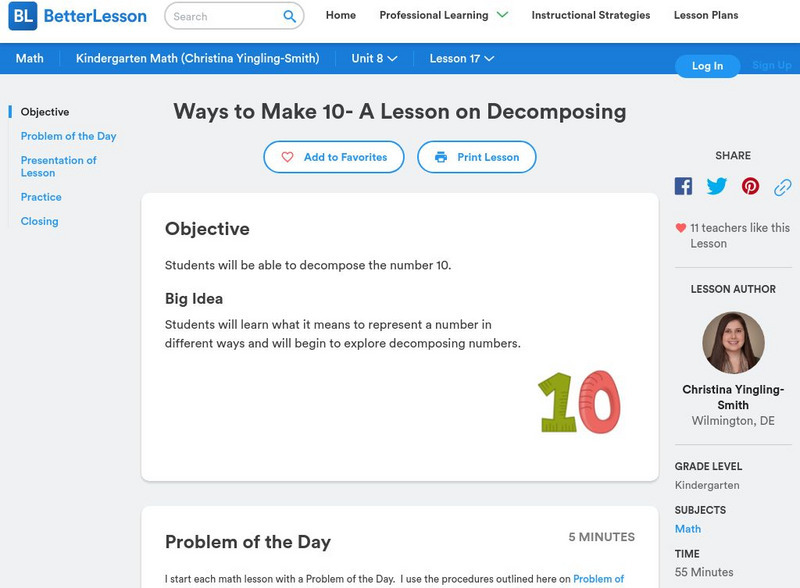Image resolution: width=800 pixels, height=588 pixels.
Task: Click the Kindergarten grade level value
Action: pyautogui.click(x=707, y=485)
